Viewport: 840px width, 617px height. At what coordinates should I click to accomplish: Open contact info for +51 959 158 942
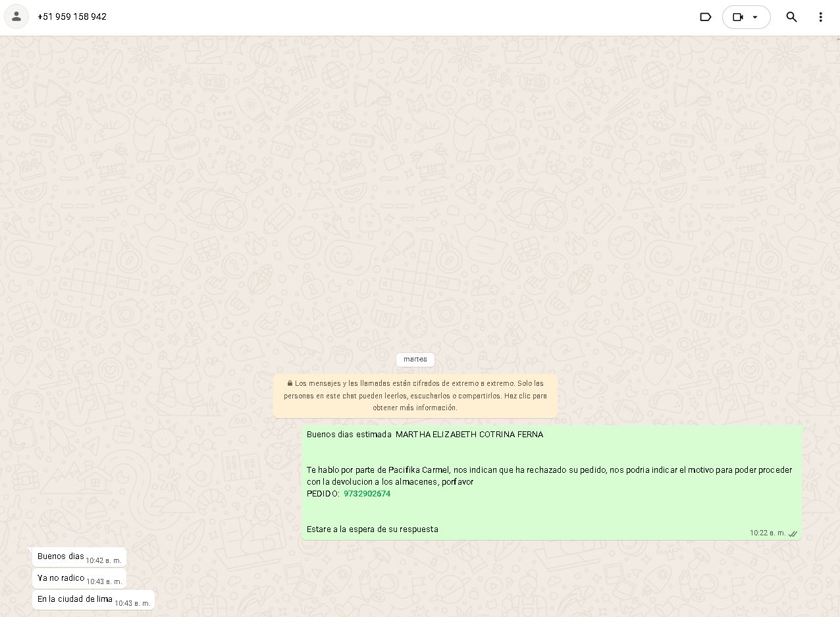72,16
